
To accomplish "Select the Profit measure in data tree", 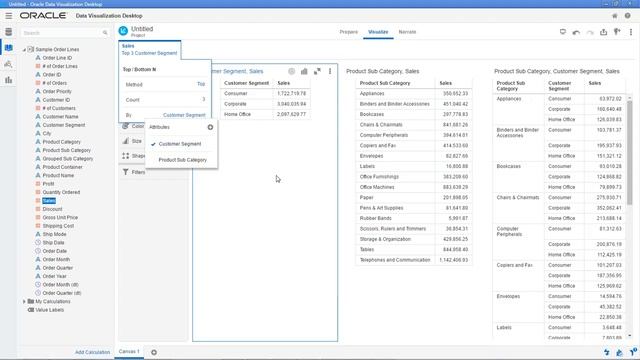I will 48,184.
